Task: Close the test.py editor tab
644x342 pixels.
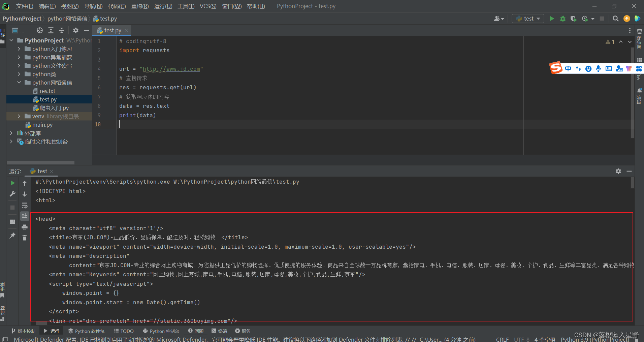Action: (x=126, y=30)
